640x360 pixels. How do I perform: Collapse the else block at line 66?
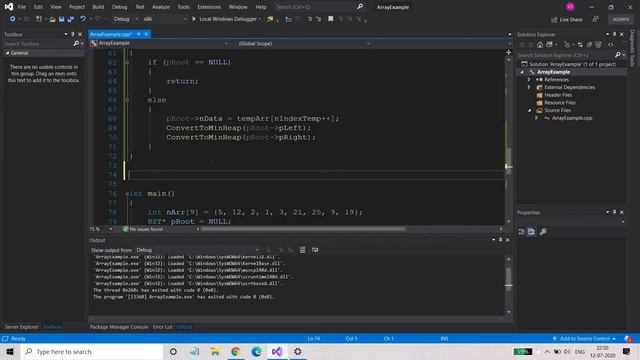click(x=127, y=100)
